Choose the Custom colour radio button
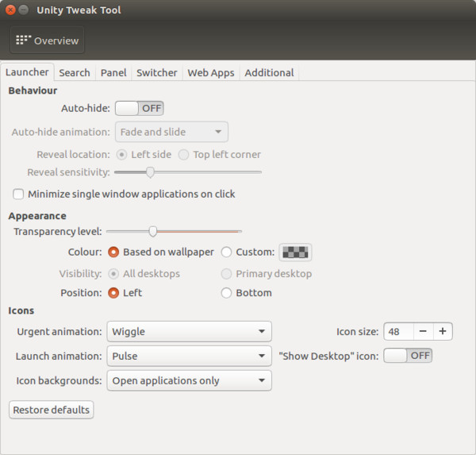 click(248, 252)
